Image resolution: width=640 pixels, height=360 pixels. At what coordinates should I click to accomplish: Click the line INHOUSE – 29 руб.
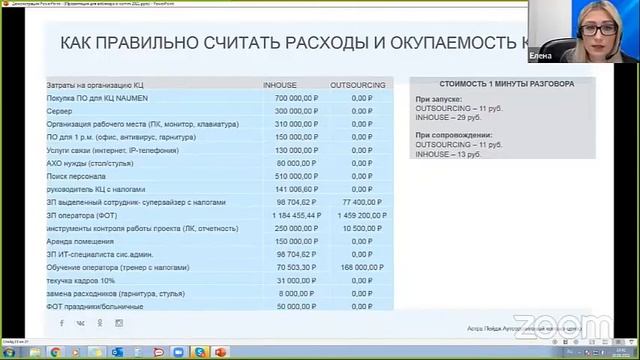(448, 118)
